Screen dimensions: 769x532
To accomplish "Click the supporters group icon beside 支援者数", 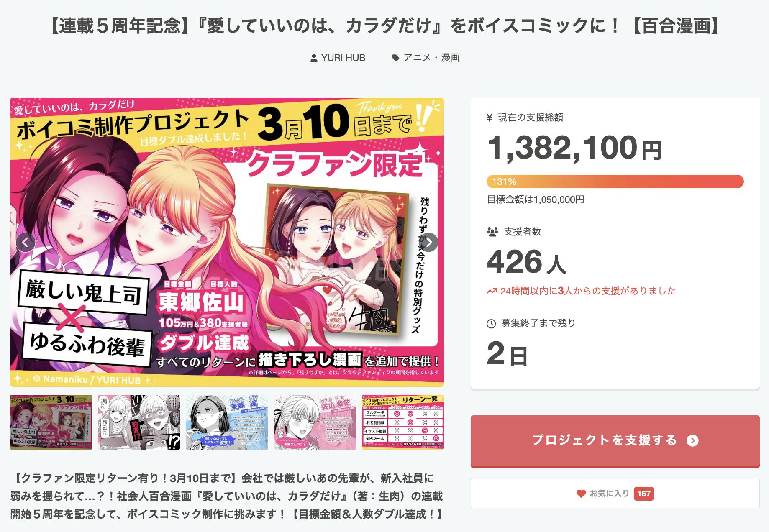I will tap(492, 232).
